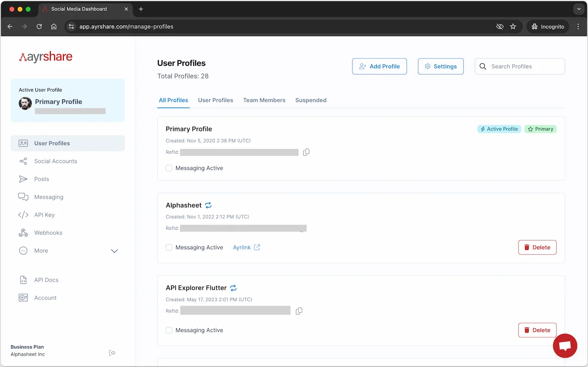Switch to the Team Members tab
The image size is (588, 367).
pos(264,100)
